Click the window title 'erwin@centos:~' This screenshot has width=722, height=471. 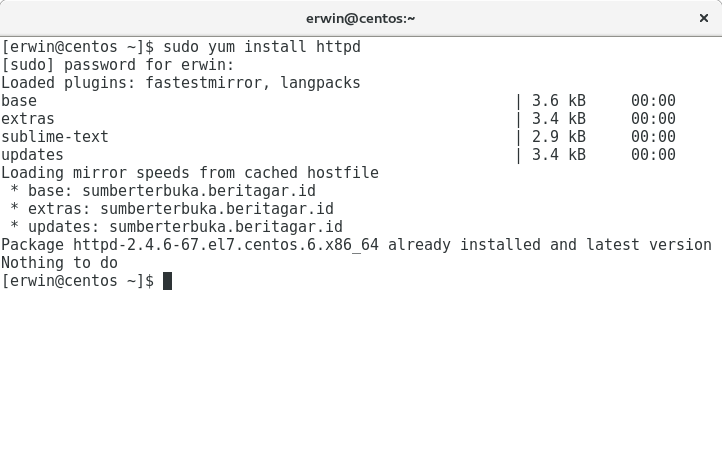coord(361,18)
